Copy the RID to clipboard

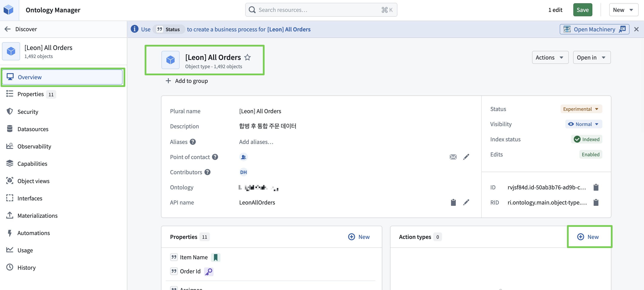tap(596, 202)
